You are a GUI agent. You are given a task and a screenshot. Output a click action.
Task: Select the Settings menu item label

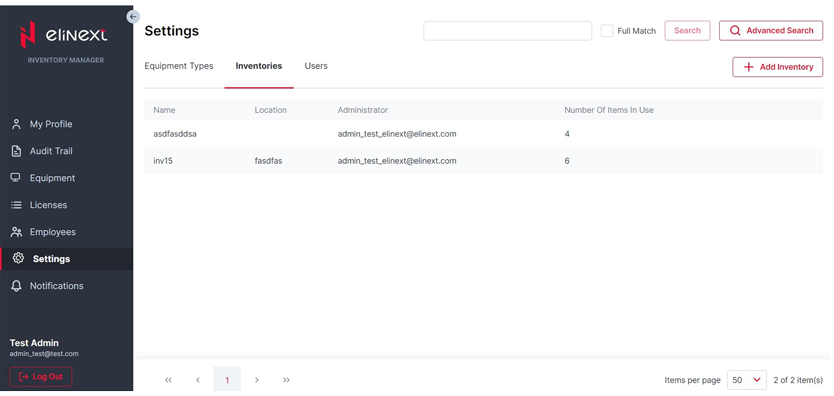[52, 259]
